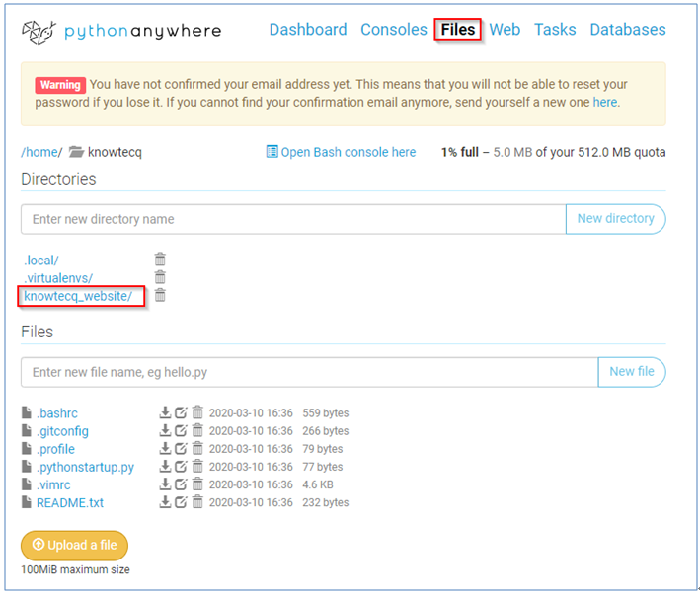Screen dimensions: 700x596
Task: Click the '79 bytes' size text
Action: (x=322, y=449)
